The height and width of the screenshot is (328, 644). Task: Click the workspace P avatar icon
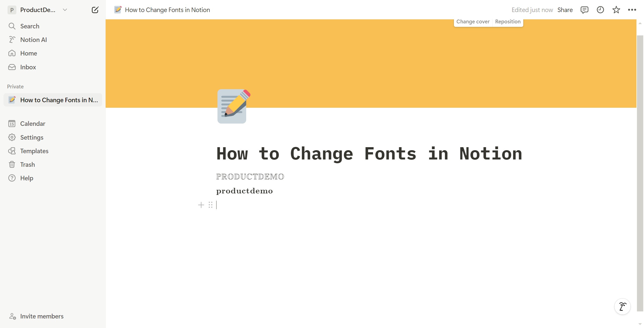12,10
